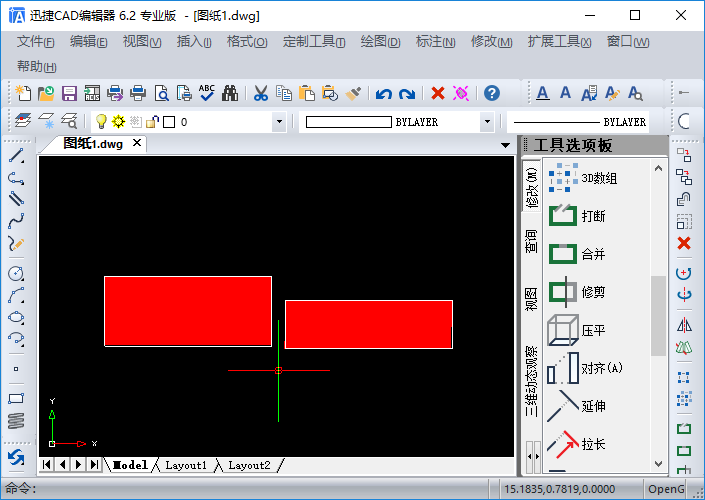Open the 查询 palette side tab
This screenshot has height=500, width=705.
click(531, 241)
